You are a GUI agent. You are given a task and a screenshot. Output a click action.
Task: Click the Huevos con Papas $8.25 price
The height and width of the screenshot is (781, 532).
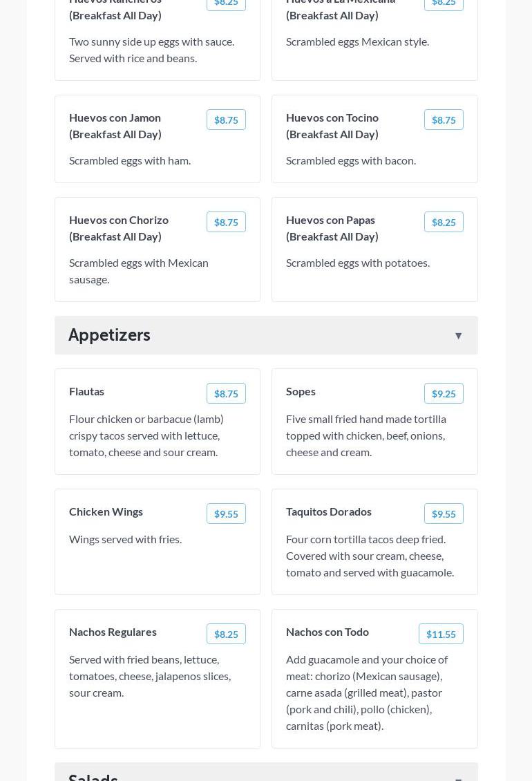click(x=444, y=222)
